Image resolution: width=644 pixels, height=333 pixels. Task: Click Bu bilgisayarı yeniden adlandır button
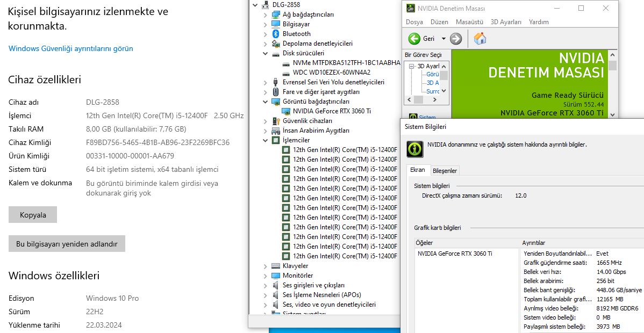point(67,244)
